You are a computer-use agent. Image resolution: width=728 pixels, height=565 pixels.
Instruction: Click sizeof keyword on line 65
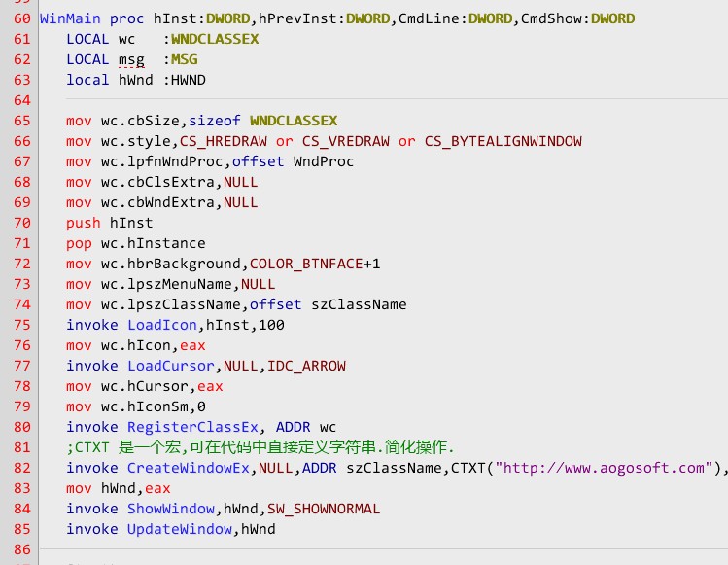pos(215,121)
